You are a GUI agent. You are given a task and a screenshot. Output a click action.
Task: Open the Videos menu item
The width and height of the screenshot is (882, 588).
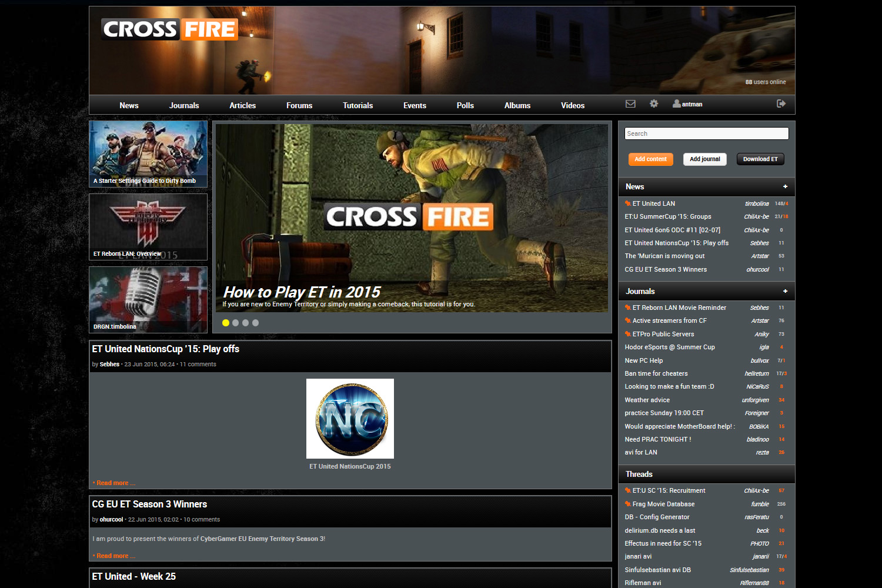point(573,105)
